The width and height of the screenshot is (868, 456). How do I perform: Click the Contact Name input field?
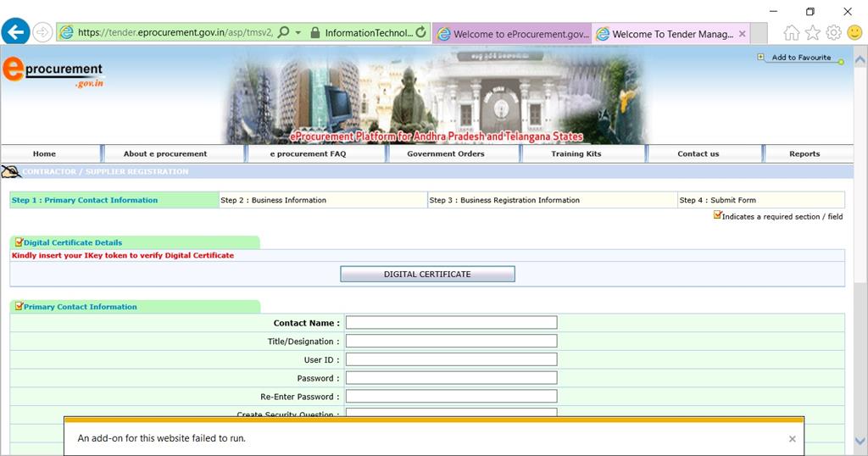click(x=451, y=323)
